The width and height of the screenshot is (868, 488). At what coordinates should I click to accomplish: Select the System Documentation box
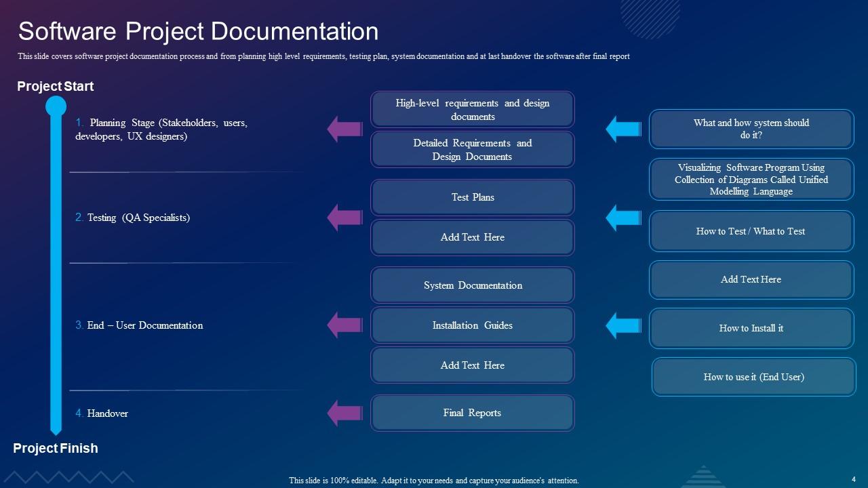tap(472, 285)
